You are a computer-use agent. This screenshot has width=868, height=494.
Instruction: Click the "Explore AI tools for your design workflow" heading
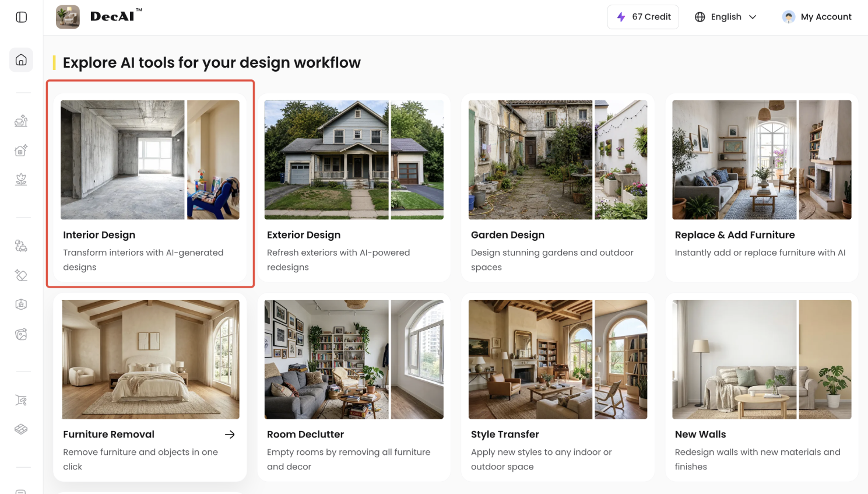(212, 62)
